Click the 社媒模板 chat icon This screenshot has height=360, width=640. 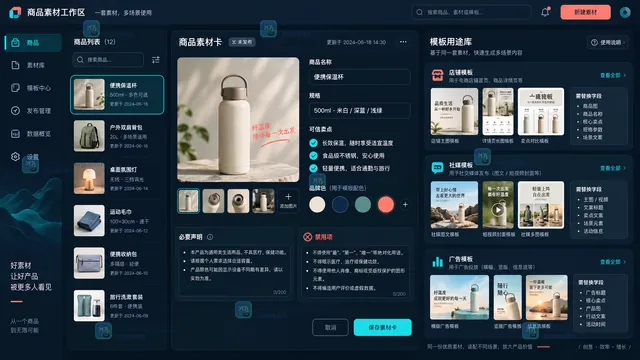pos(438,168)
